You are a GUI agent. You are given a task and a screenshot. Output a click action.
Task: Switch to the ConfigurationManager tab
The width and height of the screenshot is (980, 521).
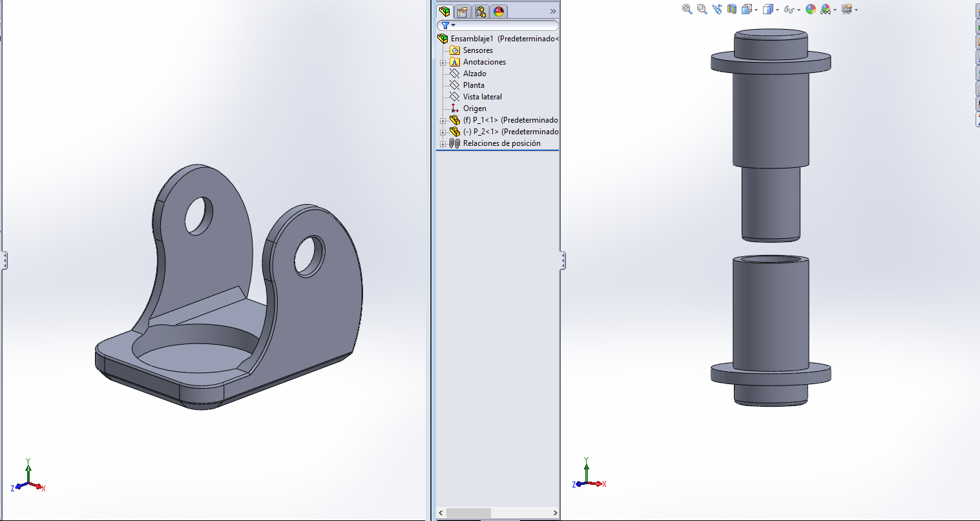point(481,12)
